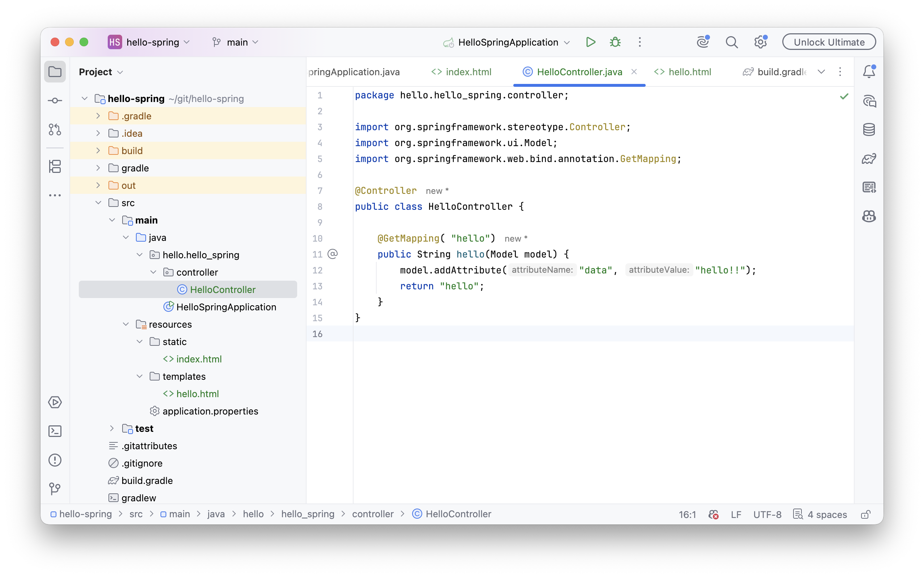924x578 pixels.
Task: Switch to the HelloSpringApplication.java tab
Action: pos(354,72)
